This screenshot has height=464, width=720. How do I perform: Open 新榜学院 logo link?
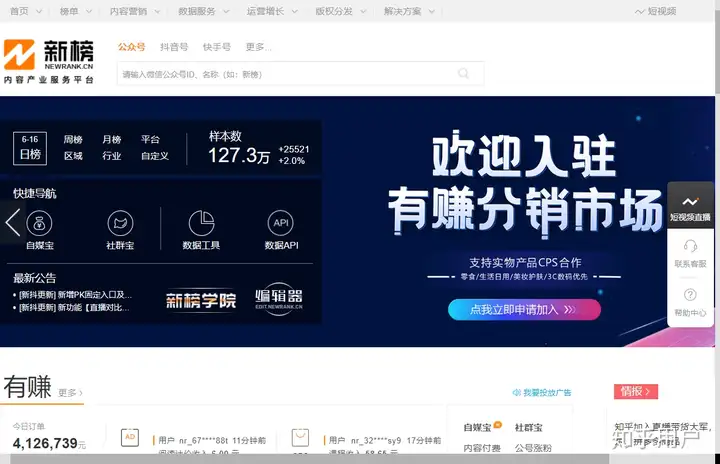[x=201, y=301]
